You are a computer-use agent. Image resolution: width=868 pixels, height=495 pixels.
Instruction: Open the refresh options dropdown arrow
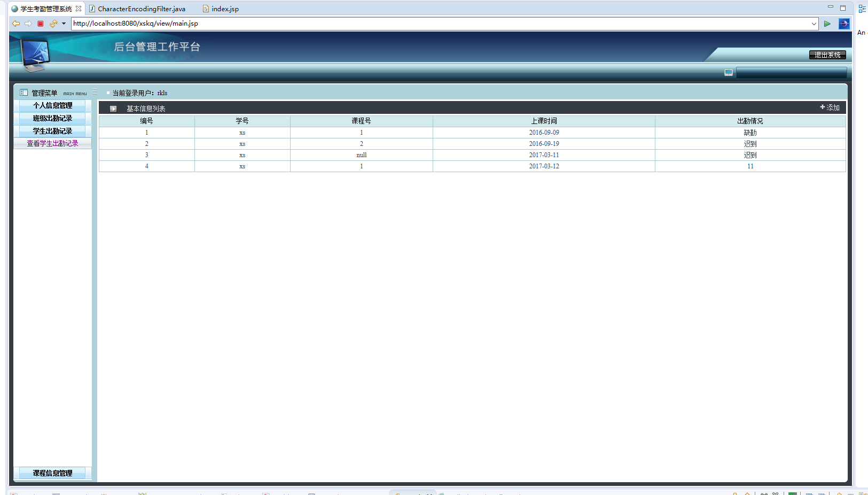click(x=64, y=24)
